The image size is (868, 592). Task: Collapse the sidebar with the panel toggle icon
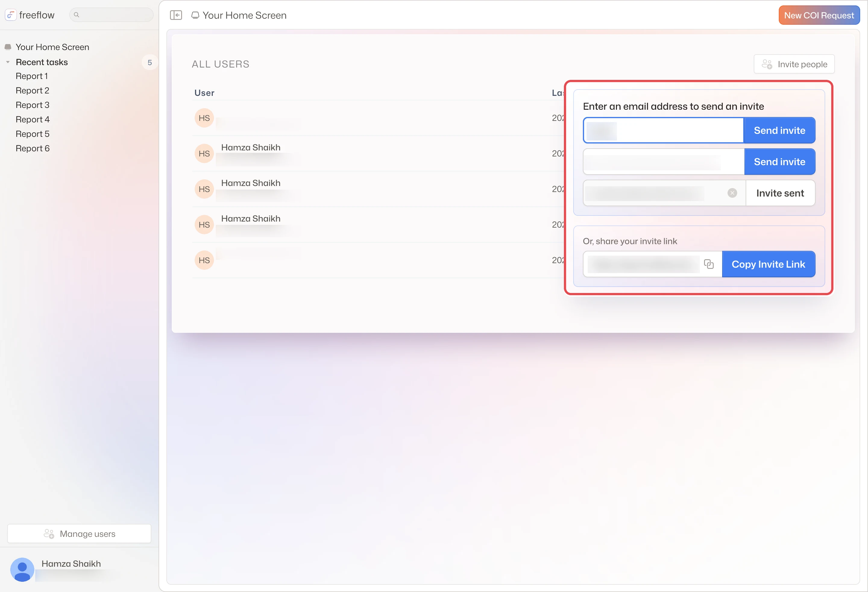click(176, 15)
